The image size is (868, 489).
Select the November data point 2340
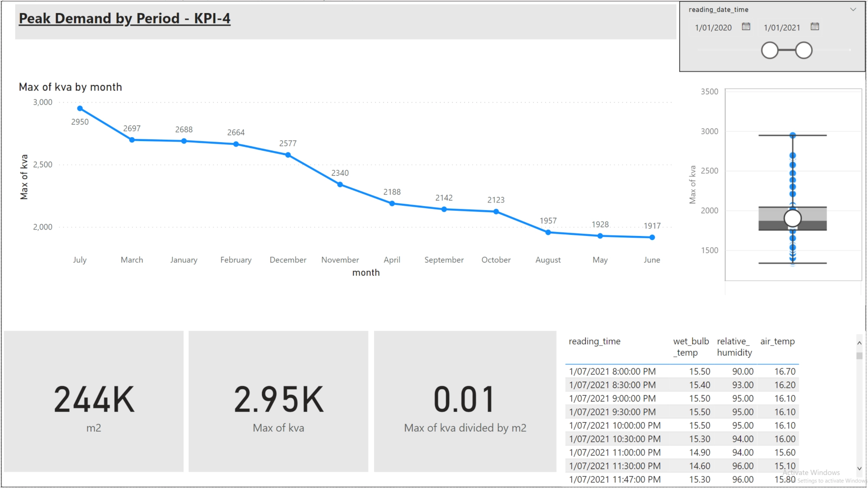[340, 184]
